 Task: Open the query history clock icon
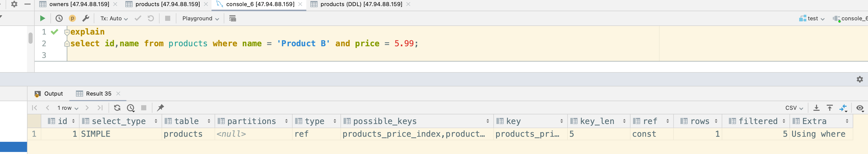click(59, 19)
